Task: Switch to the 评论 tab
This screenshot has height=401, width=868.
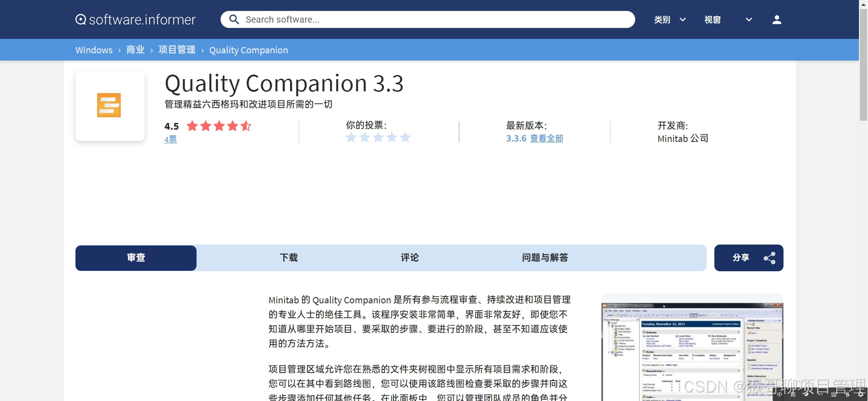Action: (x=410, y=258)
